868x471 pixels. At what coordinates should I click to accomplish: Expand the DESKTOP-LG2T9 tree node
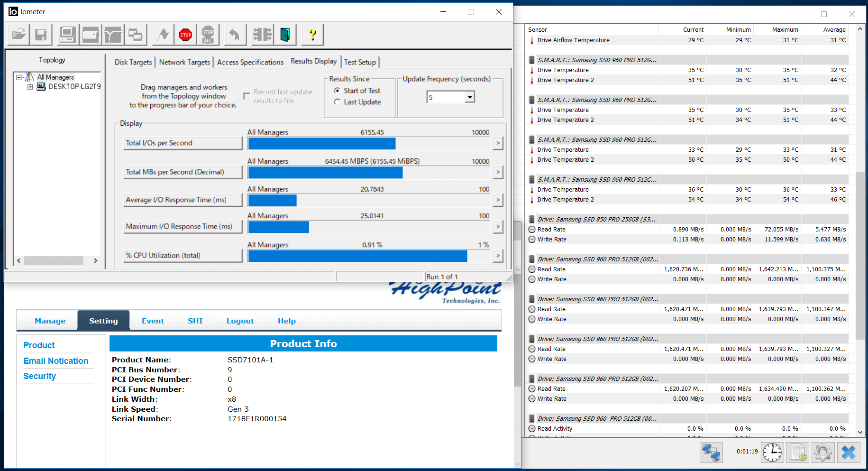coord(30,87)
